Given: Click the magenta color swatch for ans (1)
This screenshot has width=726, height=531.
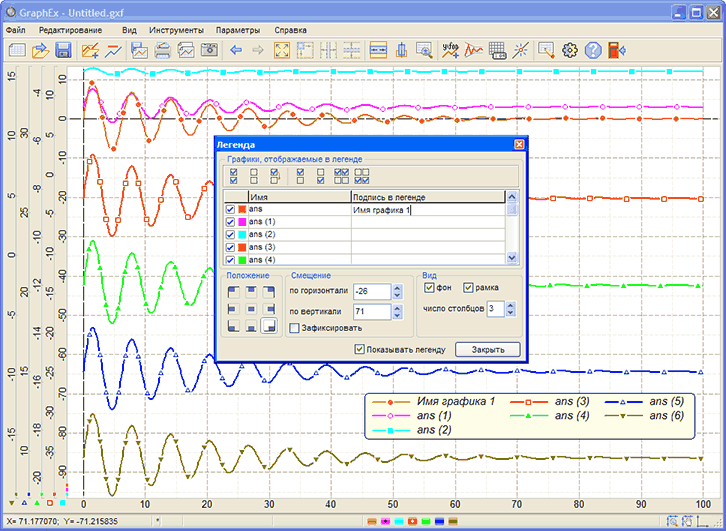Looking at the screenshot, I should point(242,222).
